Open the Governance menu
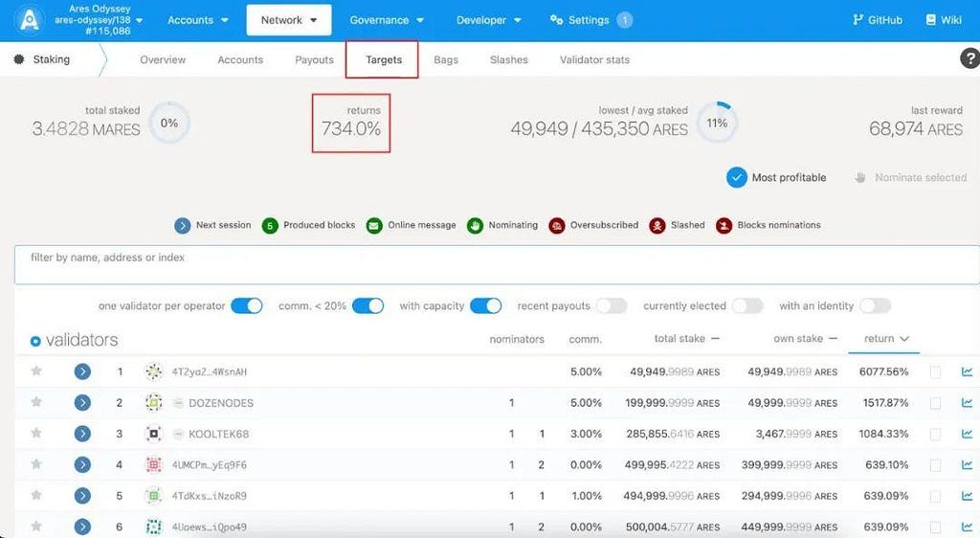 [387, 20]
